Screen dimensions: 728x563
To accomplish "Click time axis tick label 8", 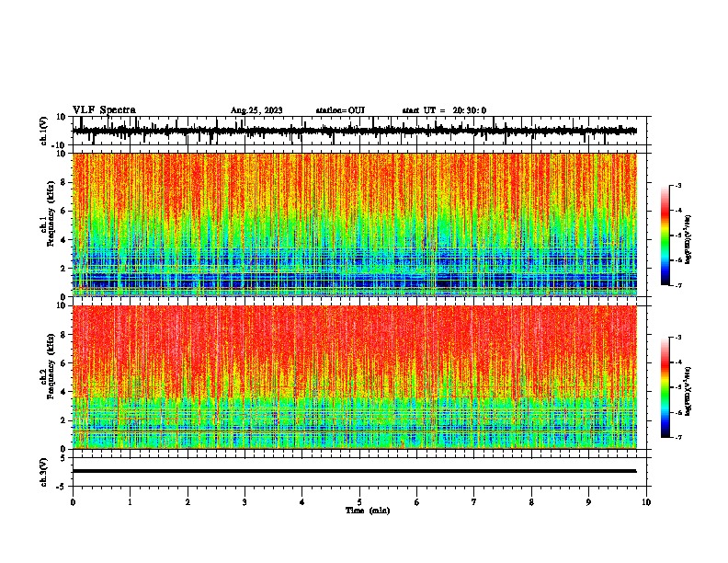I will coord(531,502).
